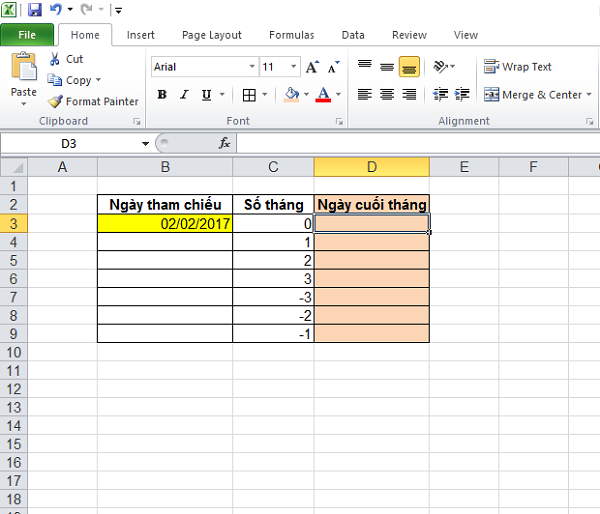Screen dimensions: 600x514
Task: Select column D header
Action: point(371,167)
